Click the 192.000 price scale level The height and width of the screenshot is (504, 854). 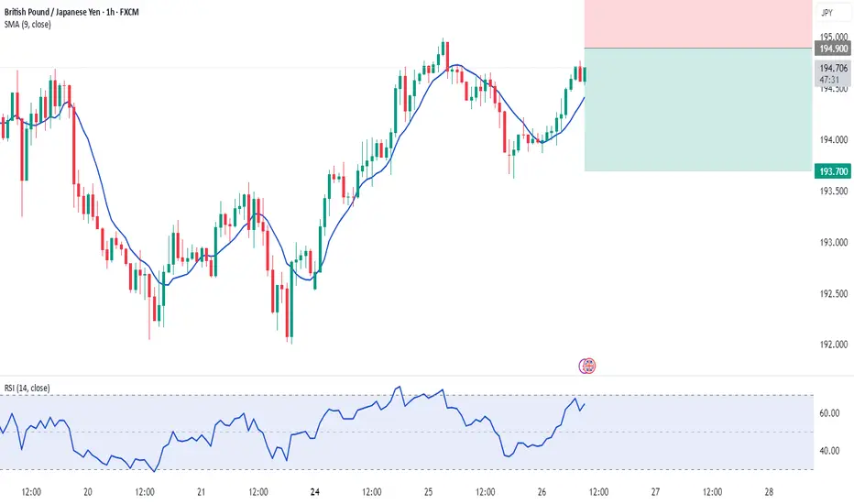tap(834, 345)
